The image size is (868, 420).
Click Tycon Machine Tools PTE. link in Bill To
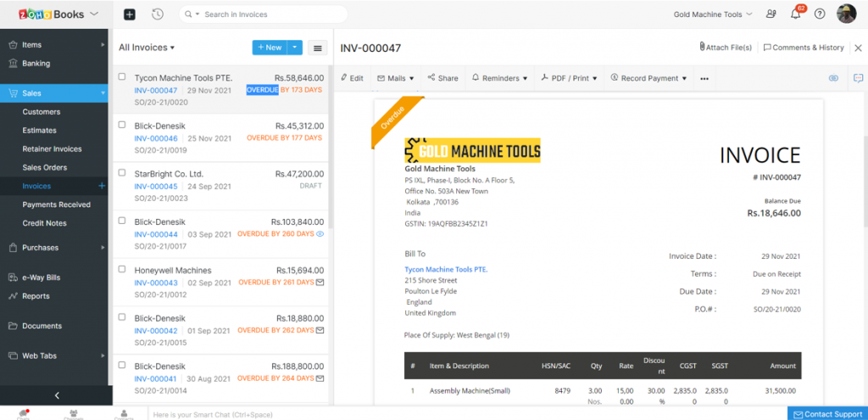pos(446,269)
